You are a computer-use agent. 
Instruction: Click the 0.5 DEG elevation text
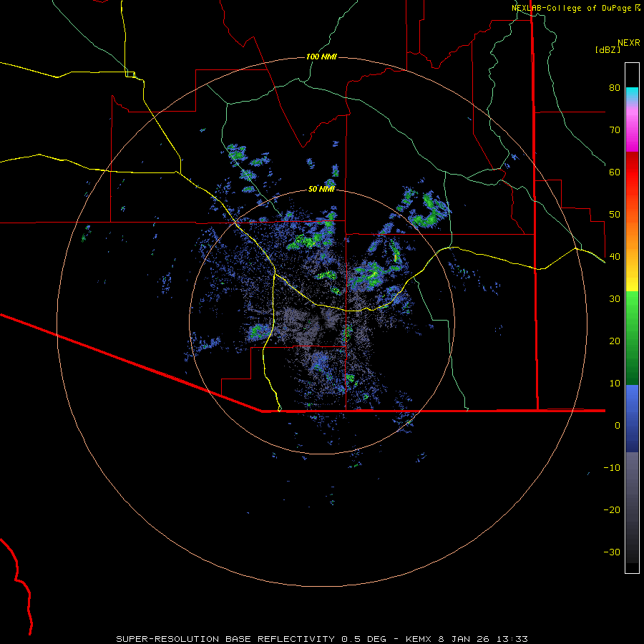(x=364, y=639)
